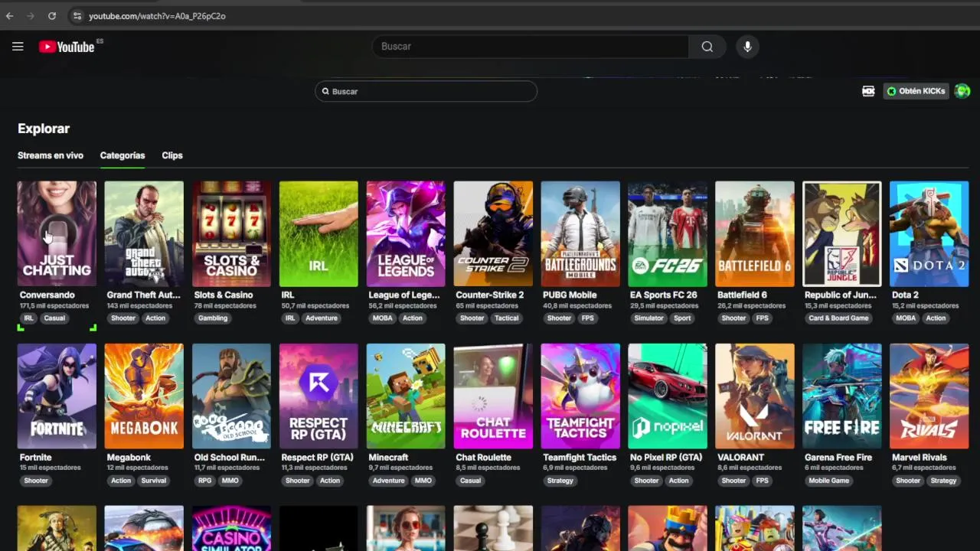Image resolution: width=980 pixels, height=551 pixels.
Task: Click the site info icon in address bar
Action: click(x=77, y=15)
